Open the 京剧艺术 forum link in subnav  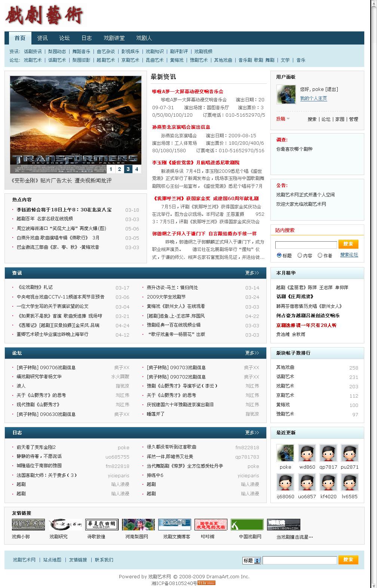click(x=130, y=60)
